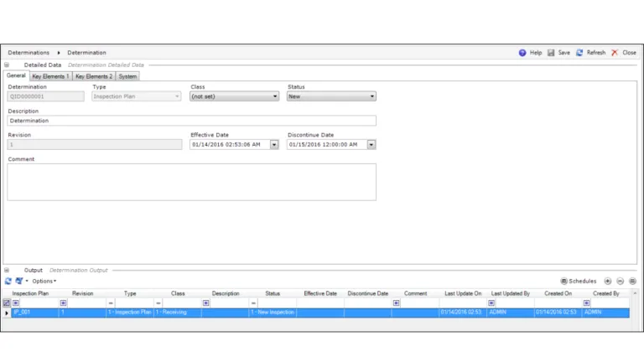
Task: Collapse the Output section
Action: tap(7, 270)
